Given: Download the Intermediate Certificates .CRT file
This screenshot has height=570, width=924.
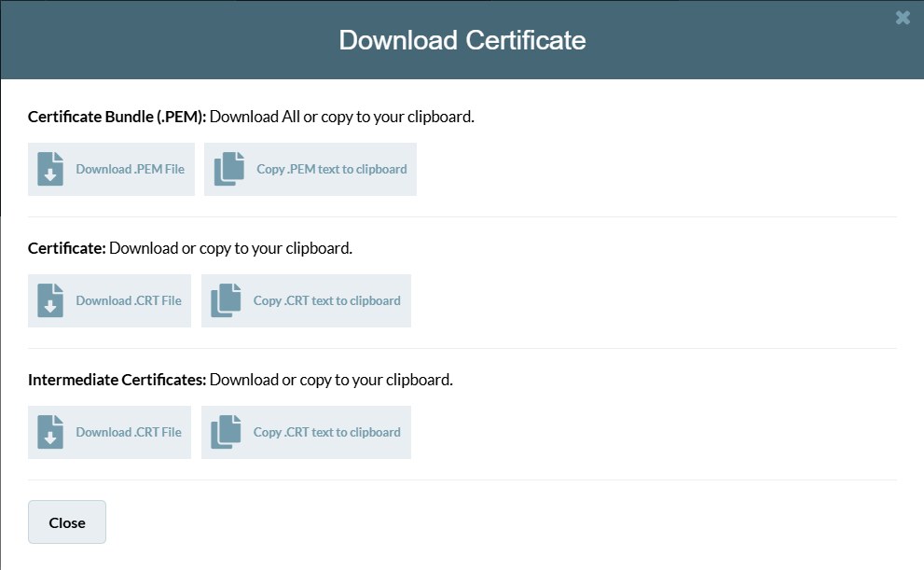Looking at the screenshot, I should click(x=129, y=433).
